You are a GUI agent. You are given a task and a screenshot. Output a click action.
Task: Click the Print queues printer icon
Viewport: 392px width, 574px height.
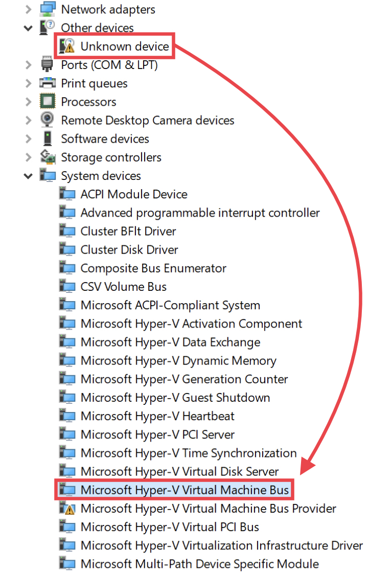(x=48, y=83)
